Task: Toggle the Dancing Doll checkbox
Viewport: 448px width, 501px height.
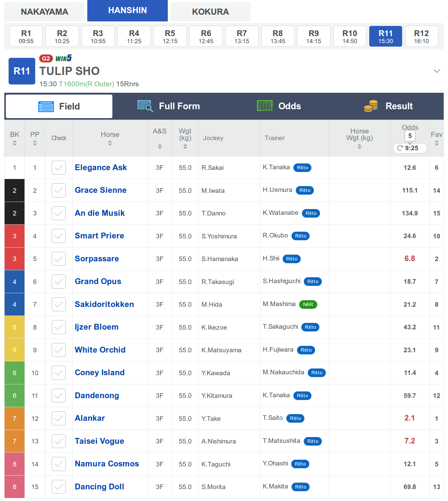Action: 59,487
